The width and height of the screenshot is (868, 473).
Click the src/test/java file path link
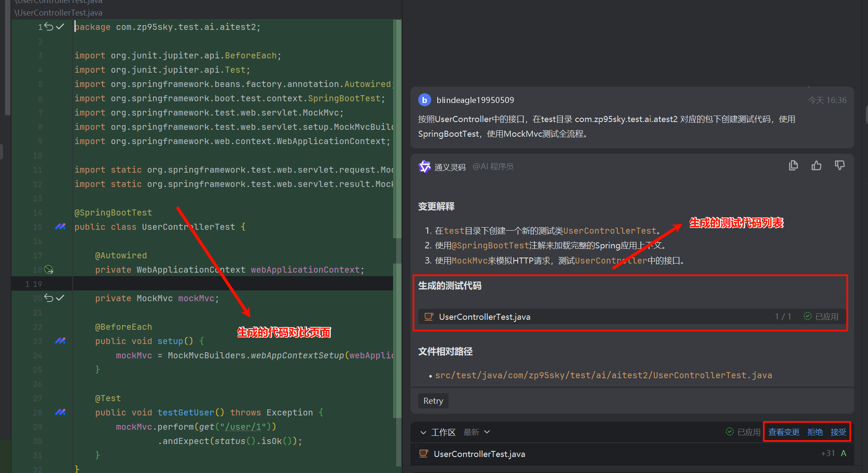coord(604,375)
